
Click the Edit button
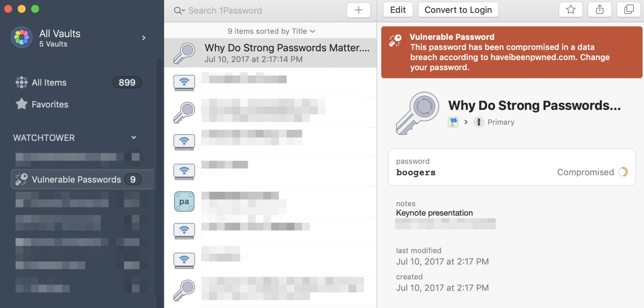398,10
